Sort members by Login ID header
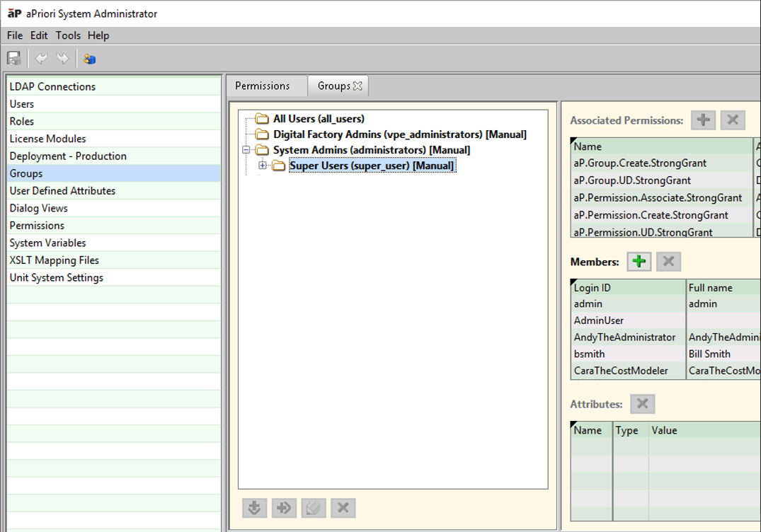This screenshot has height=532, width=761. pos(628,288)
